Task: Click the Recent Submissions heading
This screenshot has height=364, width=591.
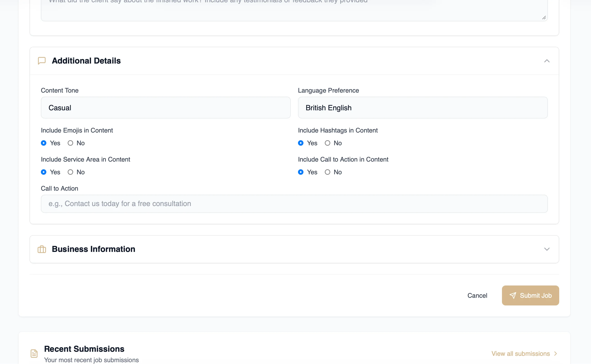Action: pyautogui.click(x=84, y=349)
